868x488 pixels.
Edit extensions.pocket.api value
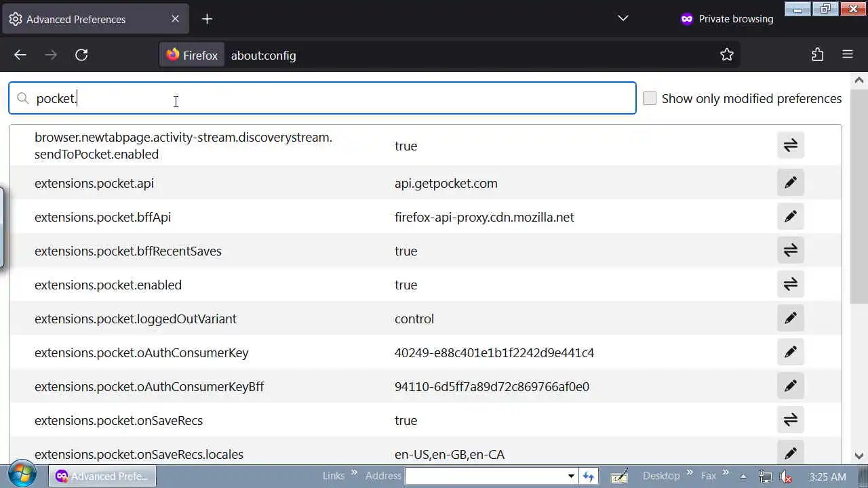[791, 182]
